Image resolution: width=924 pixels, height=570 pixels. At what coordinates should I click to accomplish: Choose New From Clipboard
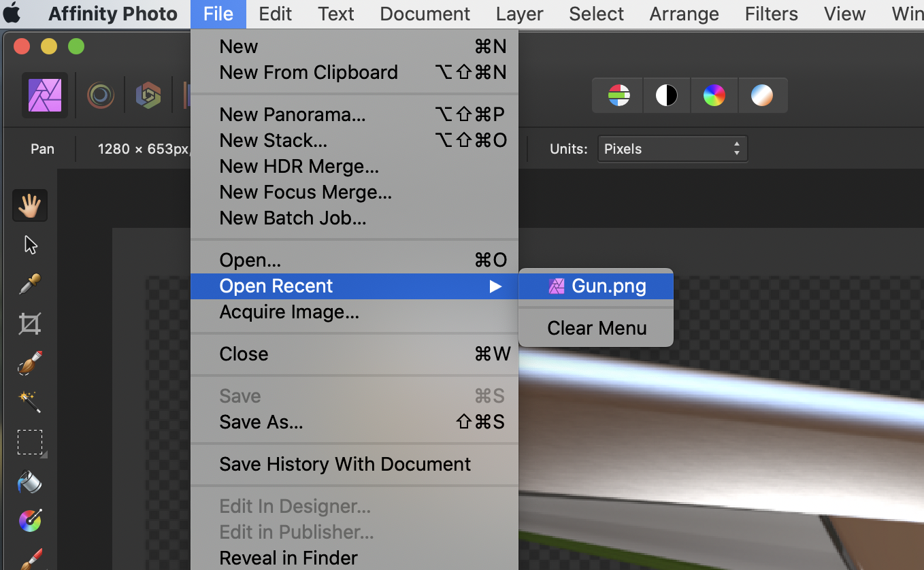pyautogui.click(x=354, y=72)
